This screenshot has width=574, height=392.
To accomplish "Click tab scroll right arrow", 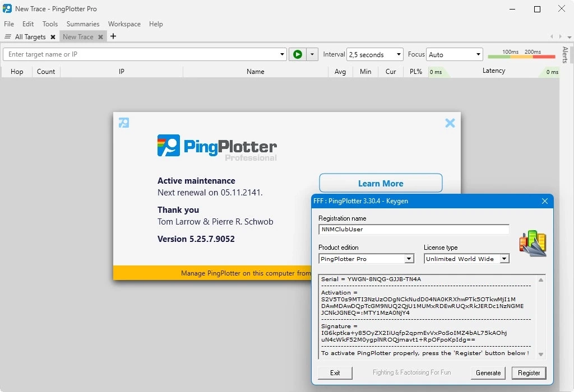I will tap(560, 36).
